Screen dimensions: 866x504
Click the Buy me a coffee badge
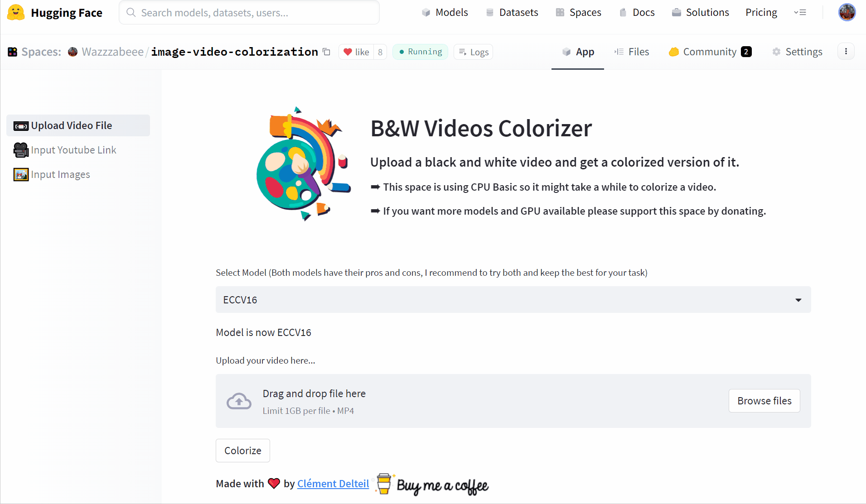pos(431,484)
